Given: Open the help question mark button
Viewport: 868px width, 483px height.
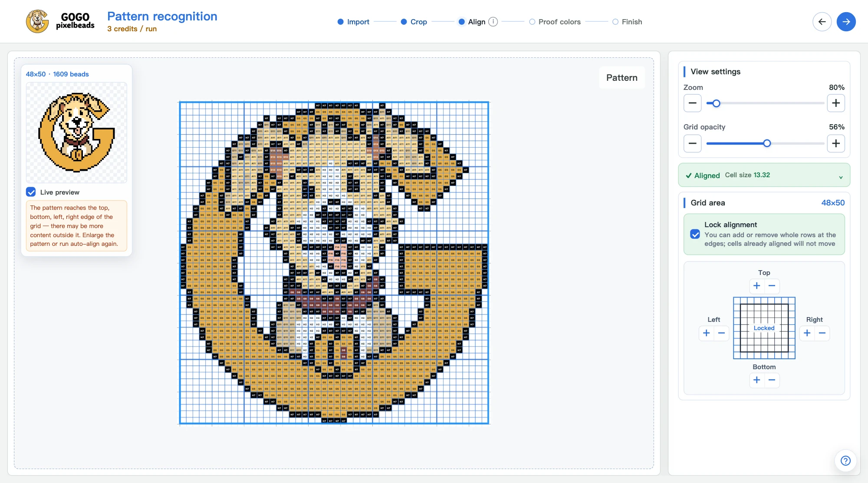Looking at the screenshot, I should pyautogui.click(x=845, y=461).
